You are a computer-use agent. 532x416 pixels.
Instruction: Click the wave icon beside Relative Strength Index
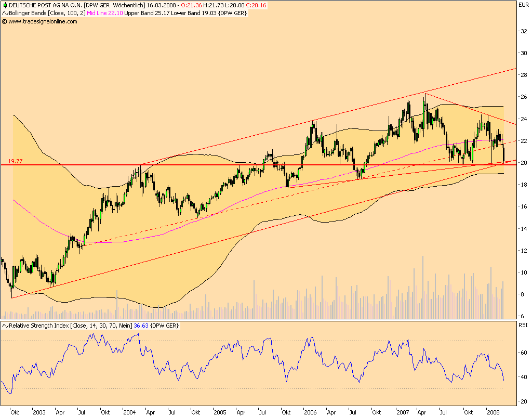pos(4,326)
